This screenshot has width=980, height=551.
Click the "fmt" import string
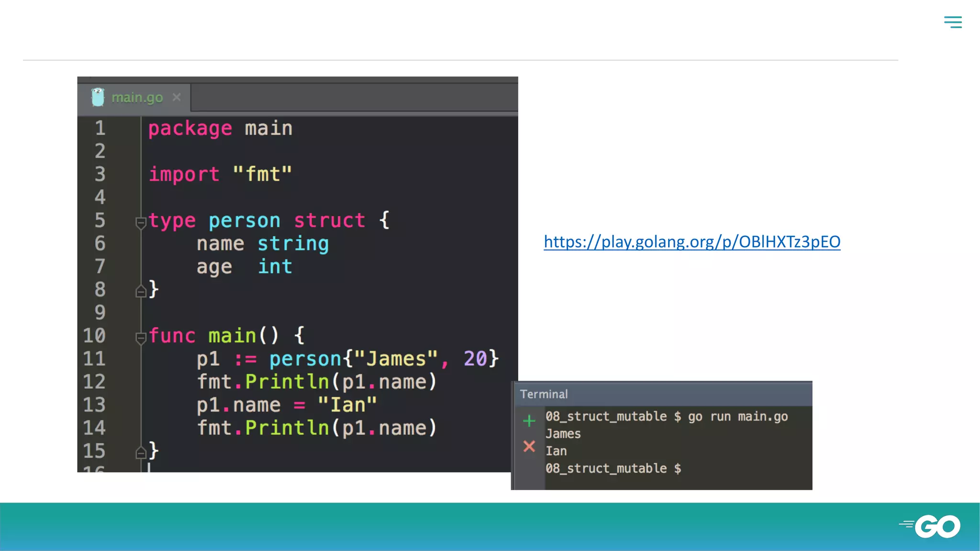point(262,175)
